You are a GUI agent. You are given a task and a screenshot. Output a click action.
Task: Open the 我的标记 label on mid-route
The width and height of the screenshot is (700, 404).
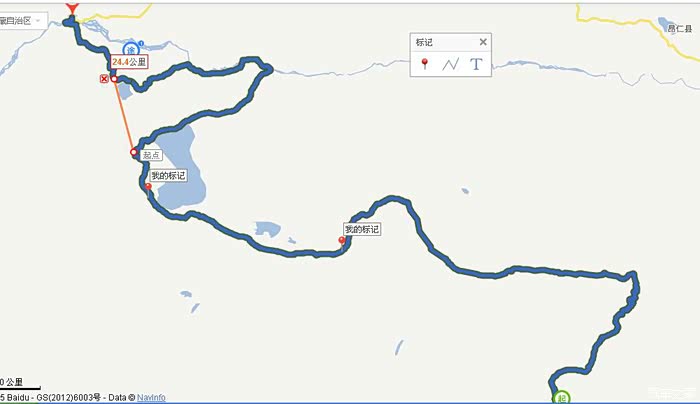coord(362,229)
